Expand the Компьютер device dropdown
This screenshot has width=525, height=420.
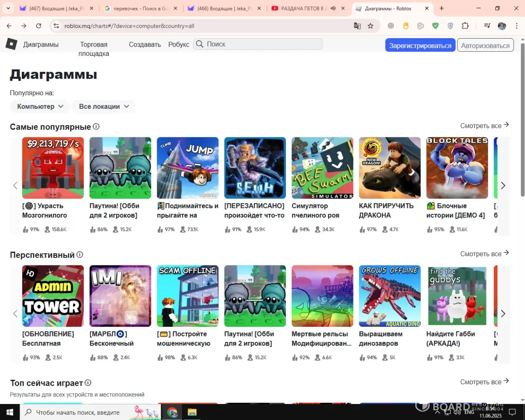pyautogui.click(x=40, y=107)
